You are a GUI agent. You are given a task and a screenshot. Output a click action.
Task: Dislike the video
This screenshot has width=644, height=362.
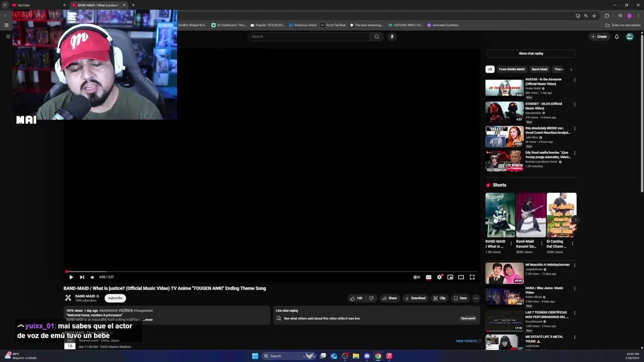371,298
